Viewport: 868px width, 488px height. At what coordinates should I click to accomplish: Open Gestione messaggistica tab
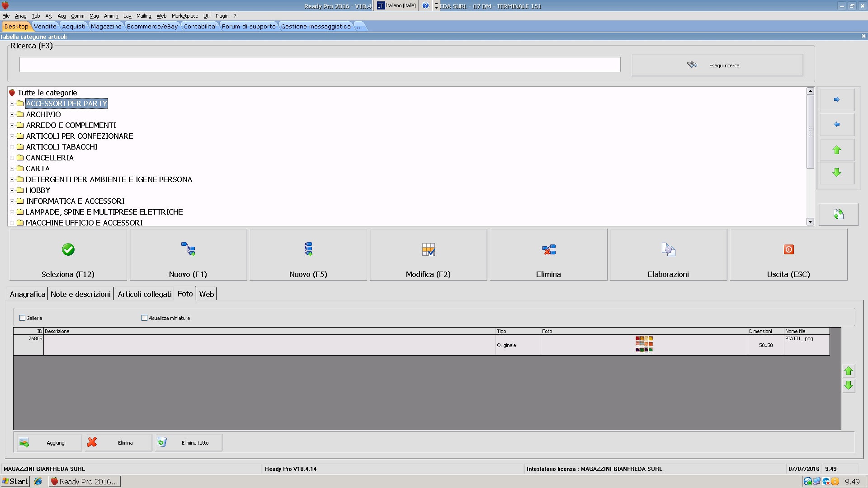[316, 26]
